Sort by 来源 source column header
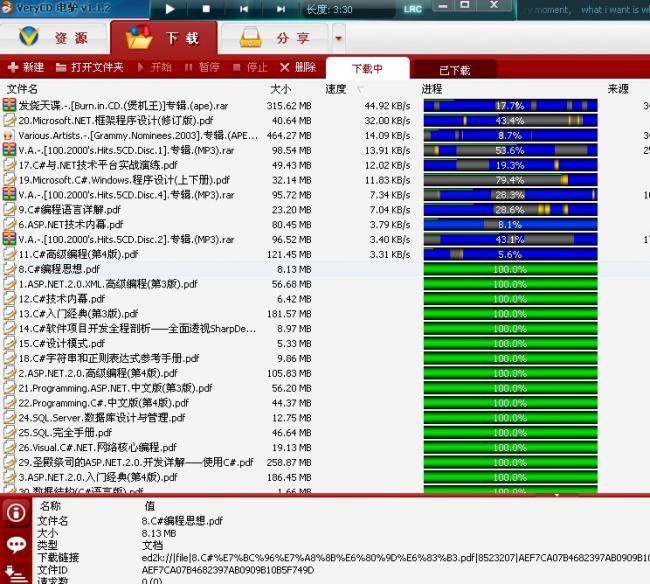 (x=618, y=89)
